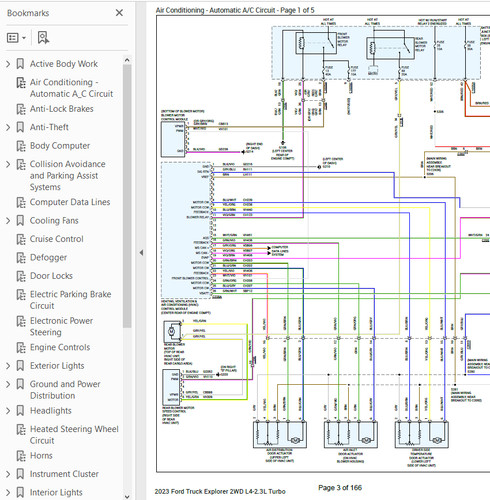Image resolution: width=490 pixels, height=500 pixels.
Task: Expand the Instrument Cluster bookmark
Action: pos(8,474)
